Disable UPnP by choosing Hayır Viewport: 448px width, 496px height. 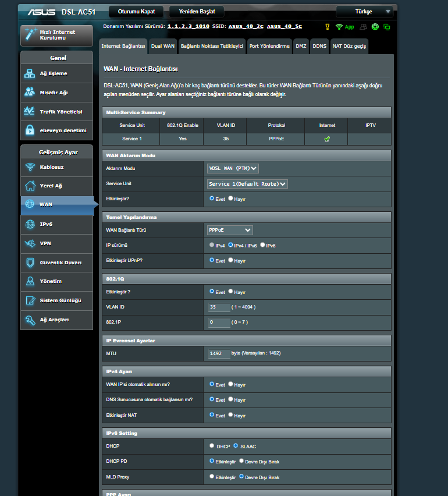coord(230,260)
